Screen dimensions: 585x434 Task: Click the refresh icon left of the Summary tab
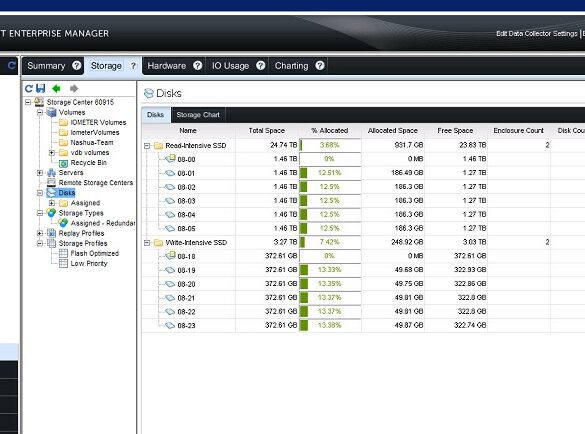tap(12, 66)
